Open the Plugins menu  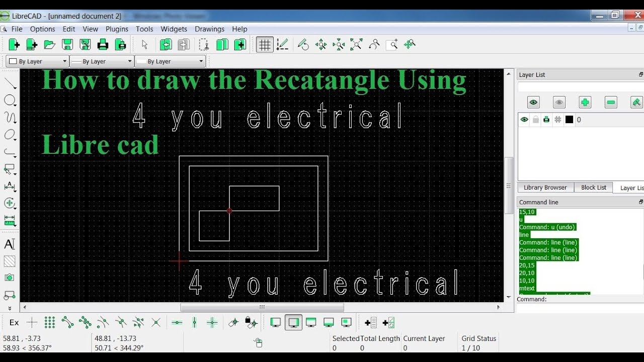coord(117,29)
